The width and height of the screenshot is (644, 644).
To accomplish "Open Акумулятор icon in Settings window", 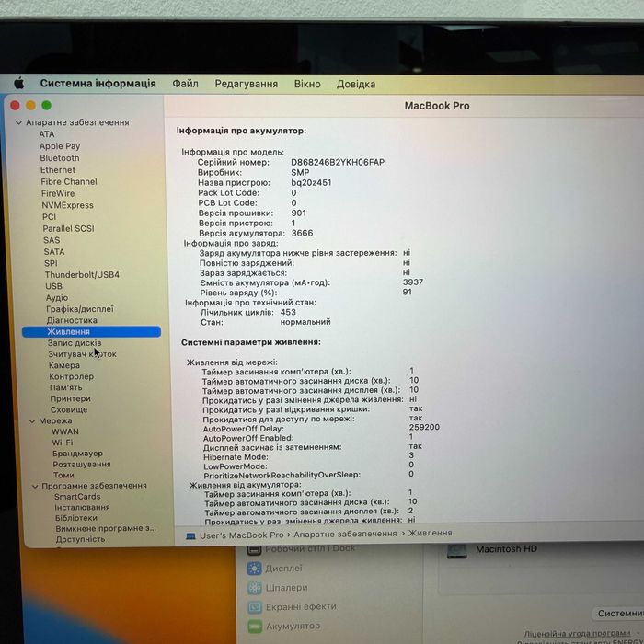I will coord(255,627).
